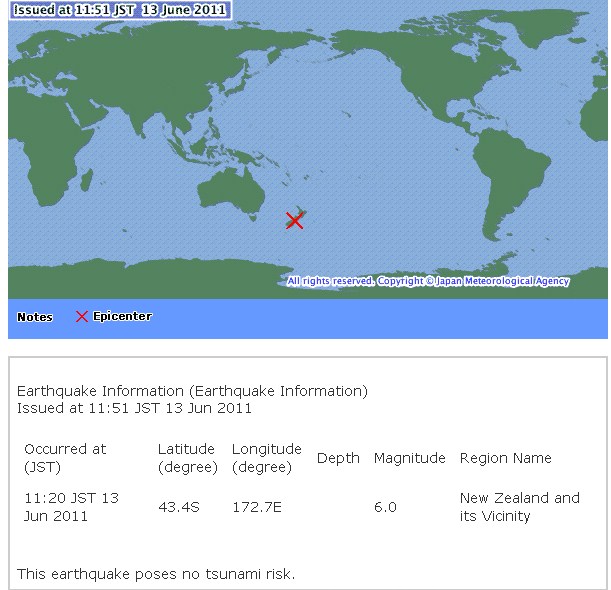The width and height of the screenshot is (611, 590).
Task: Click the latitude value 43.4S
Action: pos(179,507)
